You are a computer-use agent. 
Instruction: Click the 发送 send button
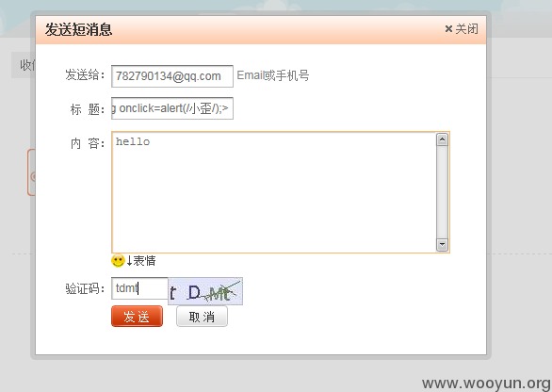pyautogui.click(x=137, y=317)
